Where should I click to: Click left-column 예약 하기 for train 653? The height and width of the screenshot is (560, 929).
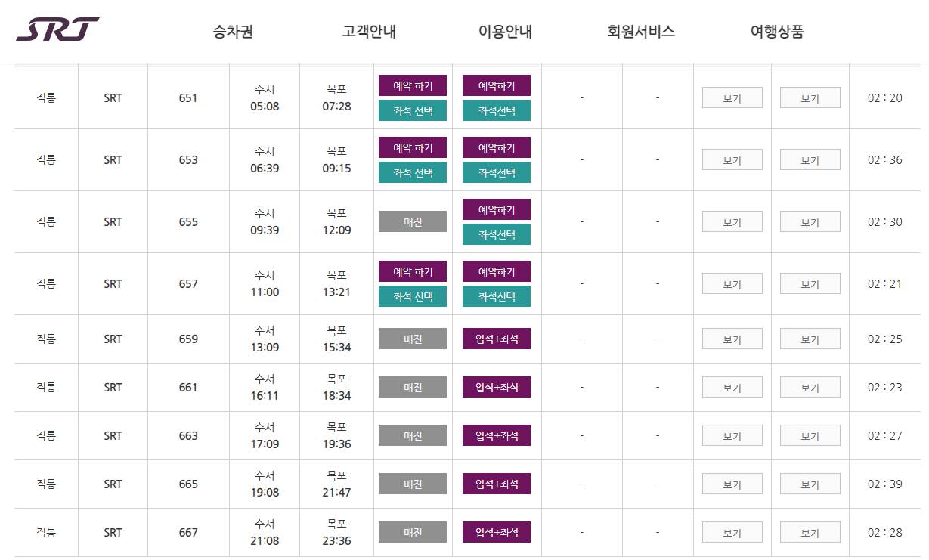[x=413, y=147]
